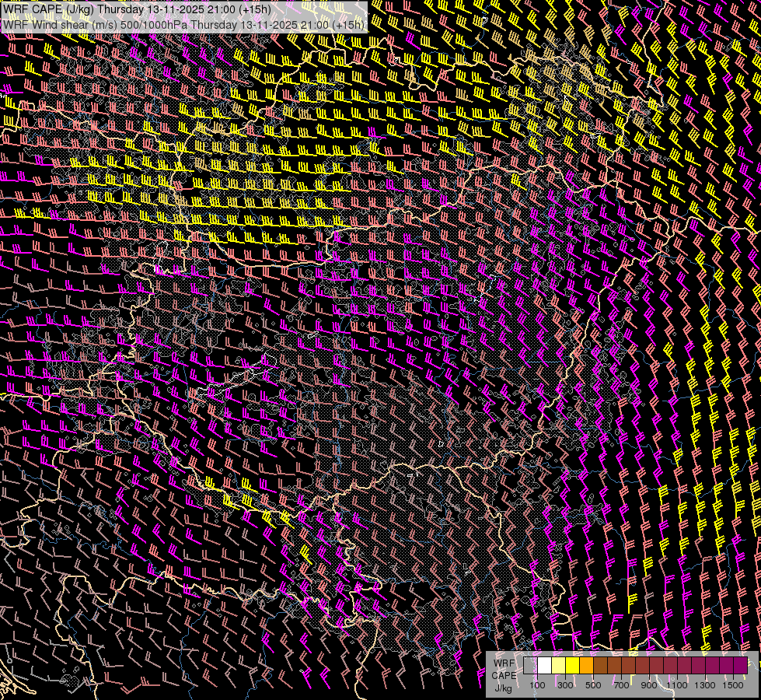Viewport: 761px width, 700px height.
Task: Pick the orange CAPE legend swatch
Action: [586, 666]
